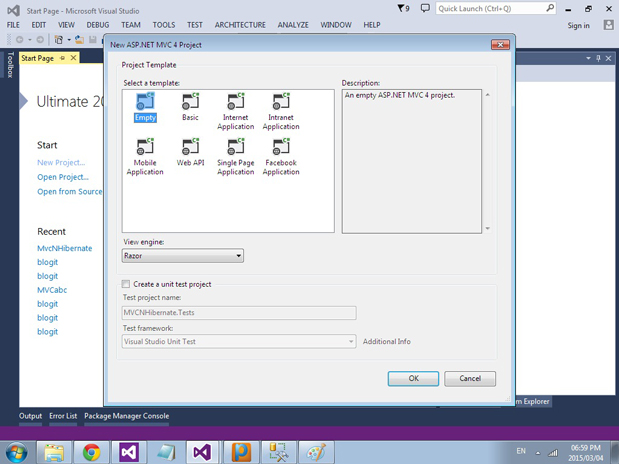Image resolution: width=619 pixels, height=464 pixels.
Task: Cancel the New ASP.NET MVC 4 Project dialog
Action: click(x=470, y=378)
